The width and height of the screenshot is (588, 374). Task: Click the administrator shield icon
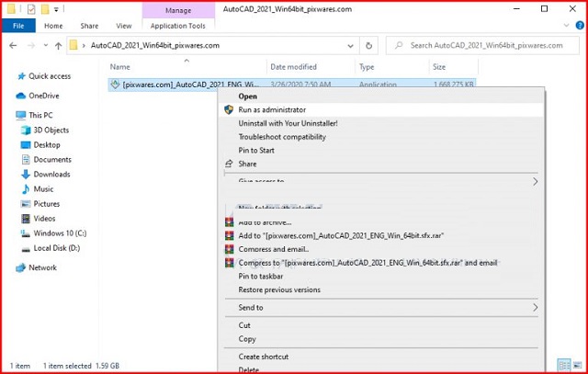(229, 110)
